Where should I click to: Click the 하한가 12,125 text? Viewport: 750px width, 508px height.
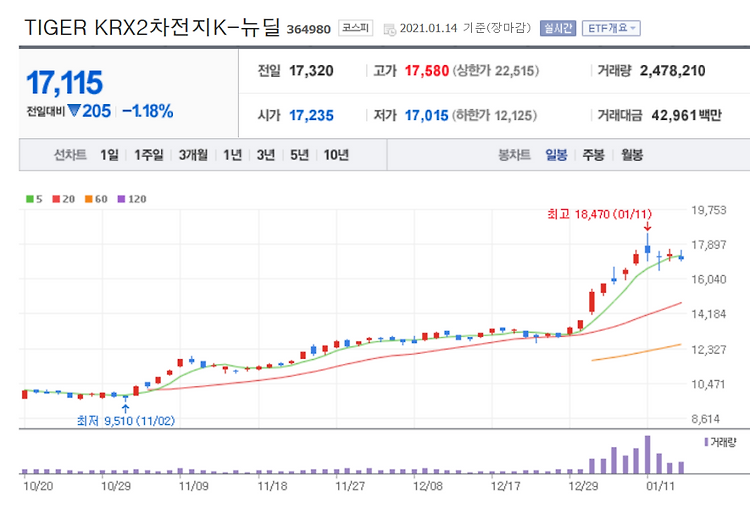pos(495,115)
